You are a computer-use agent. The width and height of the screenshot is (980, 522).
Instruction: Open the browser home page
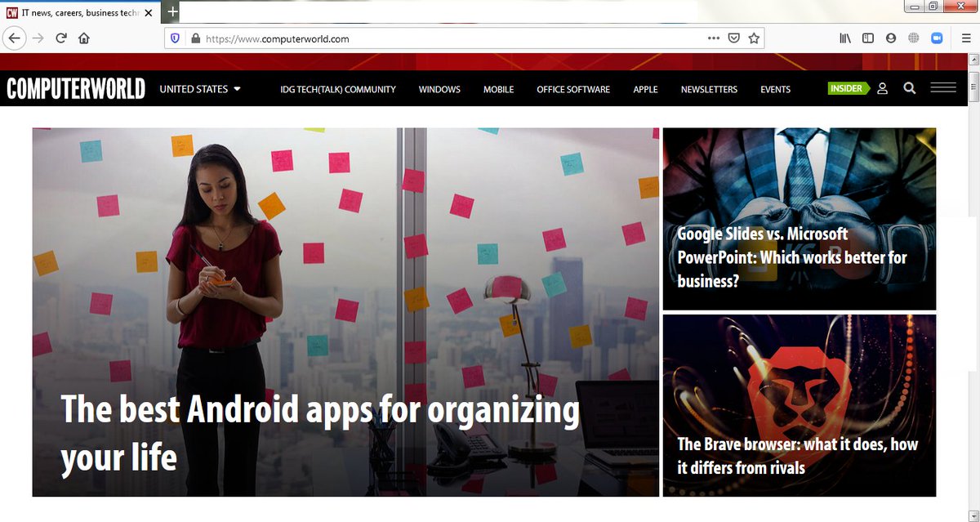83,38
